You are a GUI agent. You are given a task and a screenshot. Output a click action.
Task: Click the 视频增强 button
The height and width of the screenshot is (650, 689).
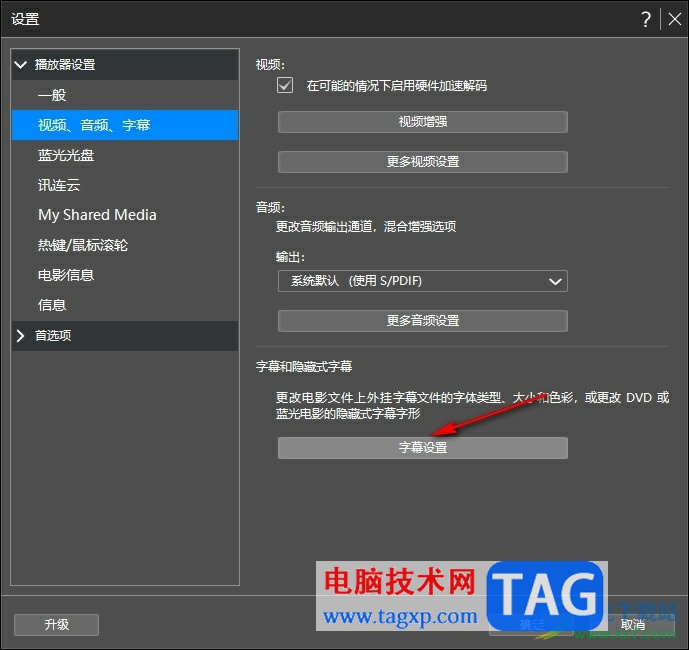(422, 122)
